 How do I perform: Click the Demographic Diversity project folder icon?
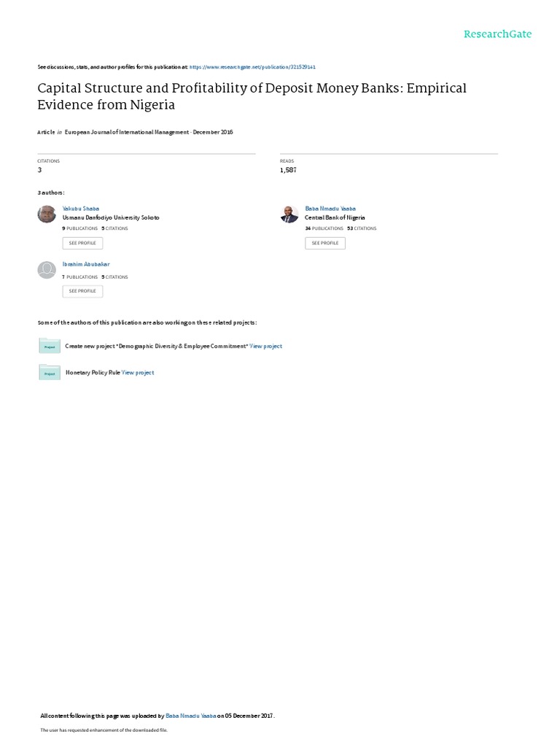50,347
